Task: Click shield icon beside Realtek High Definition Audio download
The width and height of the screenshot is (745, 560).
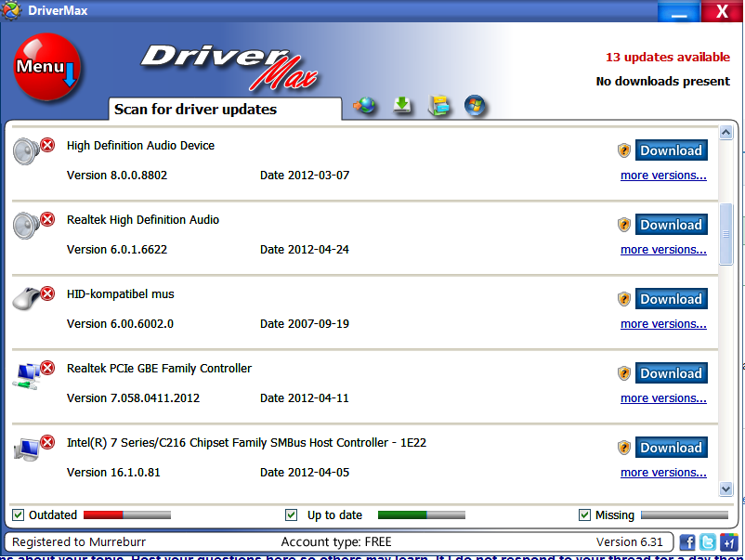Action: point(624,225)
